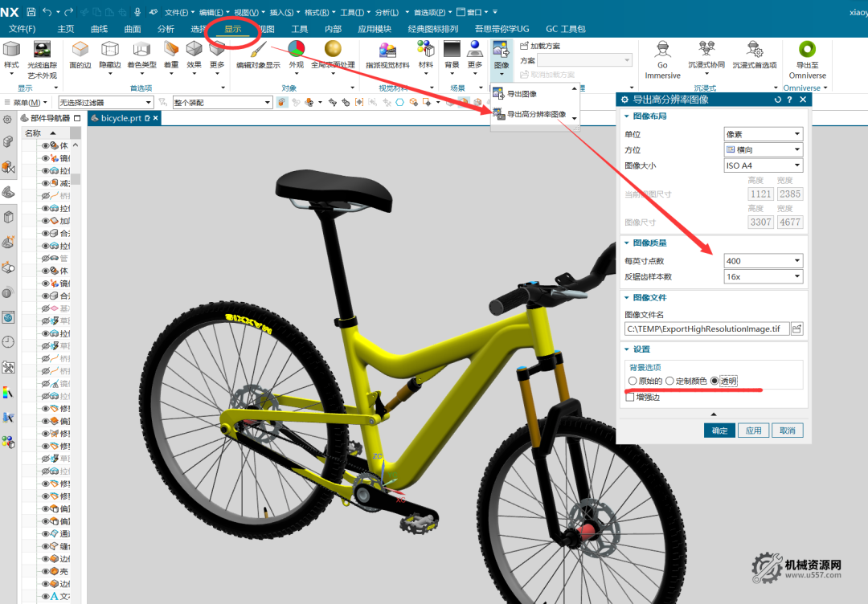Screen dimensions: 868x604
Task: Switch to the 分析 ribbon tab
Action: [x=166, y=29]
